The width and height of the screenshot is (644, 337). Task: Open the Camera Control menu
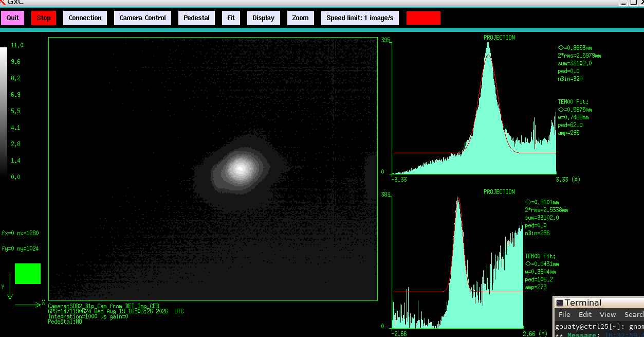pos(143,18)
